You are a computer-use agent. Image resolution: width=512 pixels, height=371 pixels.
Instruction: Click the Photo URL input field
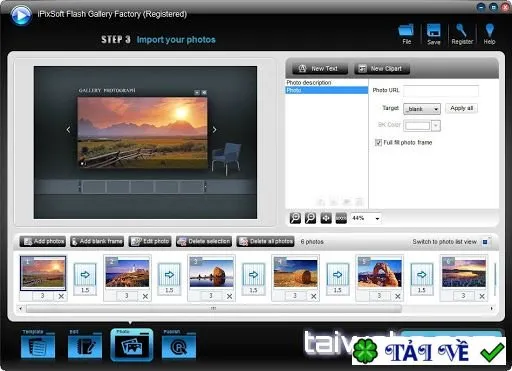coord(441,90)
